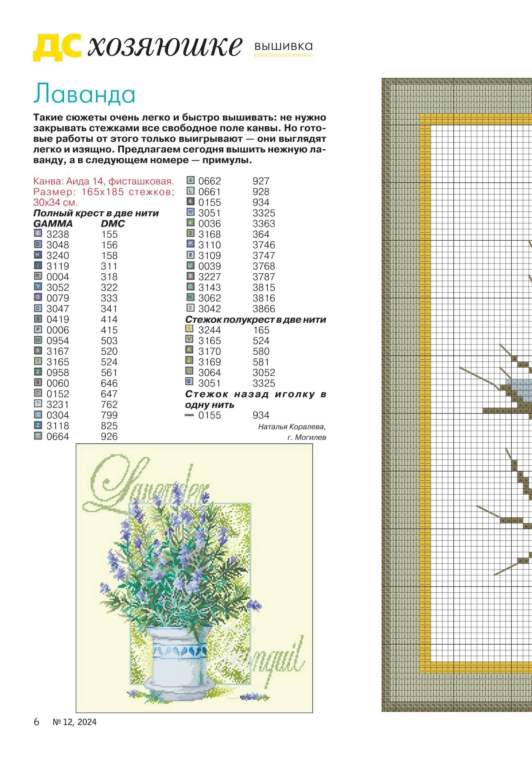Select the swatch beside 0664 / 926
This screenshot has width=532, height=758.
pos(38,435)
